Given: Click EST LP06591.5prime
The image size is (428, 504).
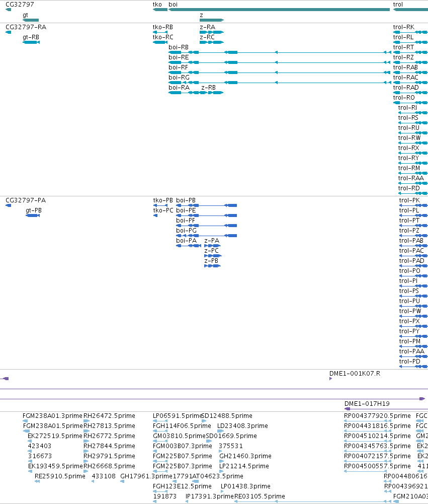Looking at the screenshot, I should pyautogui.click(x=177, y=416).
